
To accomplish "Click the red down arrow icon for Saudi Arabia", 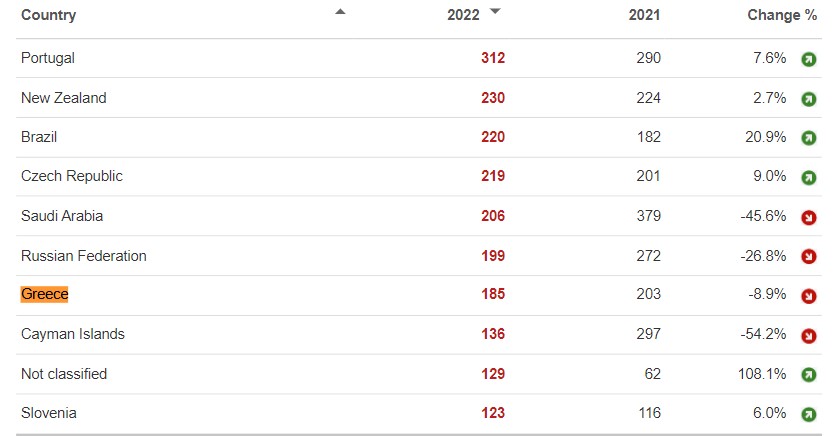I will [809, 217].
